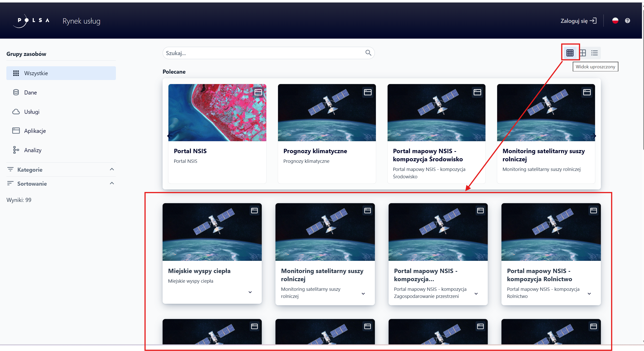
Task: Click the search magnifier icon
Action: [x=368, y=53]
